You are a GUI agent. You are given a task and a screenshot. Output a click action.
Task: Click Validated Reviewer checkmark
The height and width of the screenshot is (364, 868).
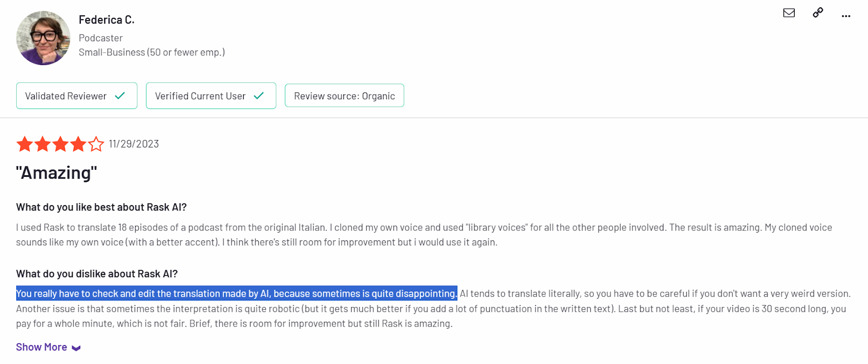[120, 95]
